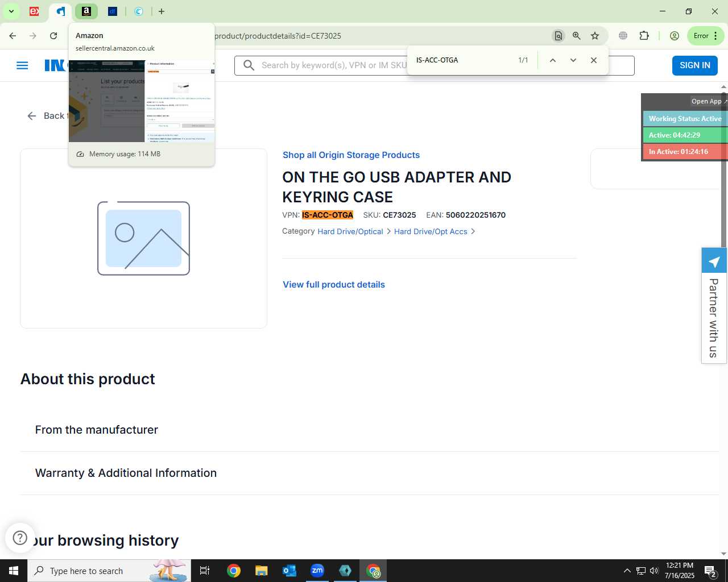728x582 pixels.
Task: Open the Chrome profile avatar icon
Action: coord(675,36)
